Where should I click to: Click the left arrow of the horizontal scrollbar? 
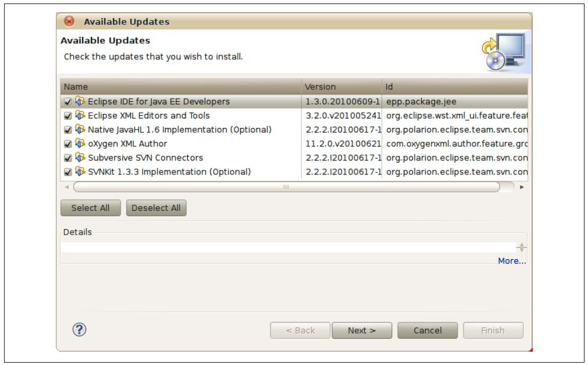pyautogui.click(x=67, y=187)
